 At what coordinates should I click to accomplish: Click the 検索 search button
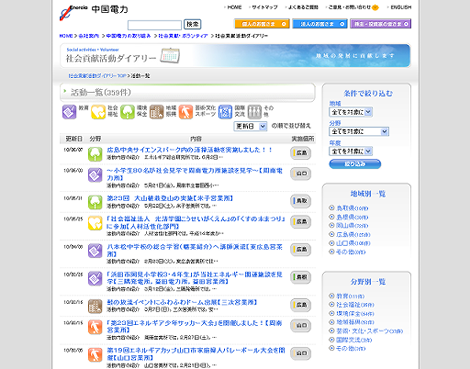click(x=193, y=24)
